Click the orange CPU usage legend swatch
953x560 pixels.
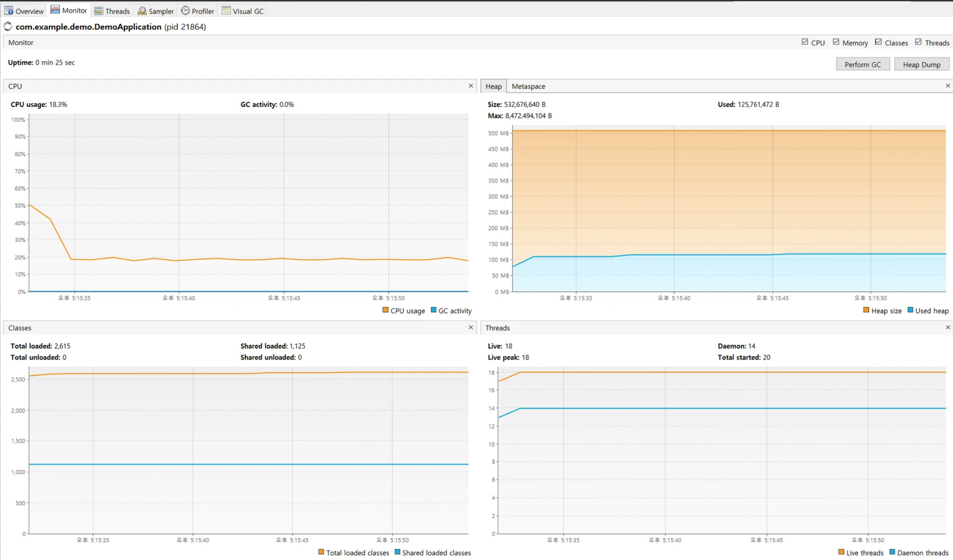(x=385, y=310)
